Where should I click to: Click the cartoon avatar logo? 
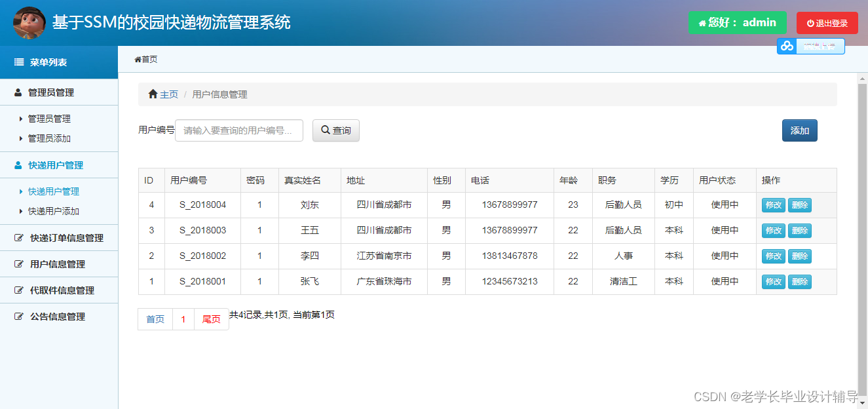29,23
